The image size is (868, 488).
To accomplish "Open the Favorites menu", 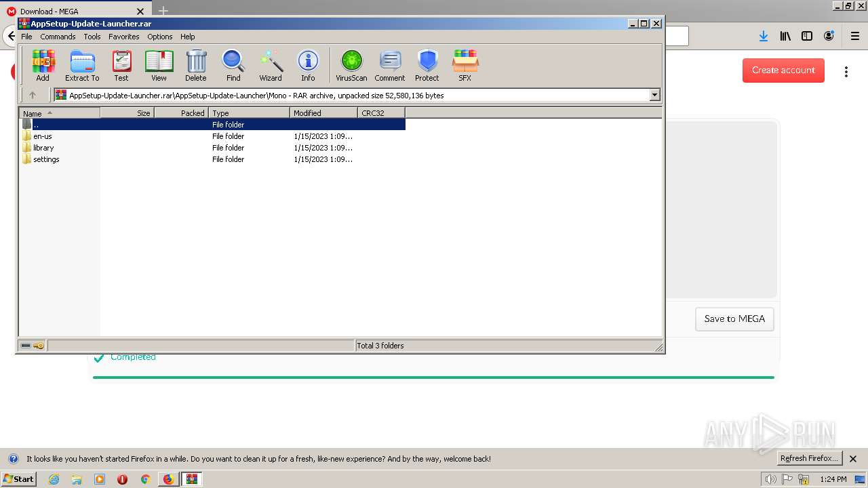I will pos(124,37).
